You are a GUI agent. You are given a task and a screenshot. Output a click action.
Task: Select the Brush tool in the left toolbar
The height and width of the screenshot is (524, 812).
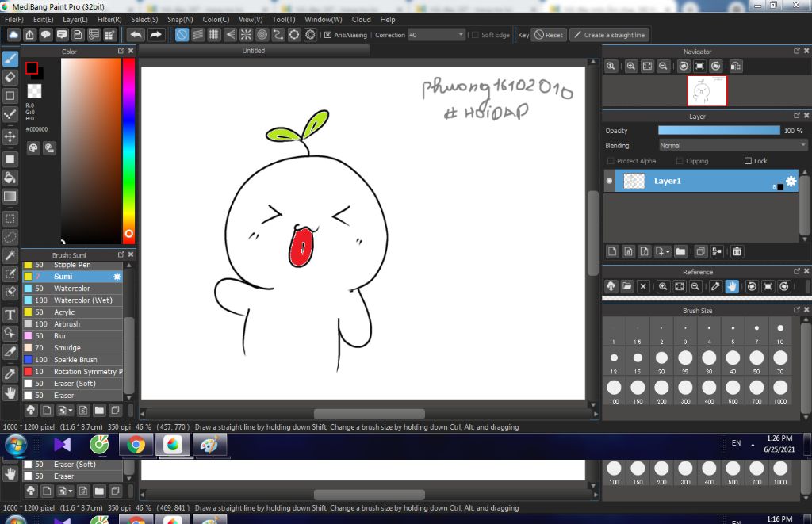pos(10,59)
